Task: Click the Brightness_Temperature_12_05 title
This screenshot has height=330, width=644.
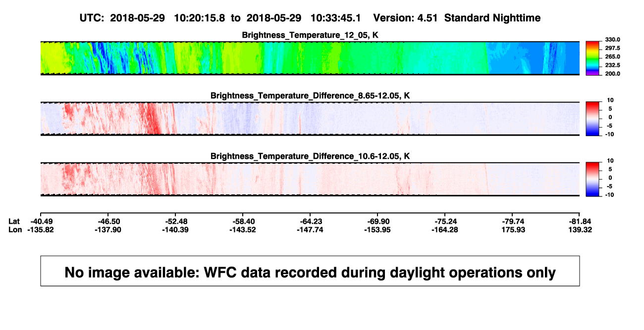Action: pos(310,35)
